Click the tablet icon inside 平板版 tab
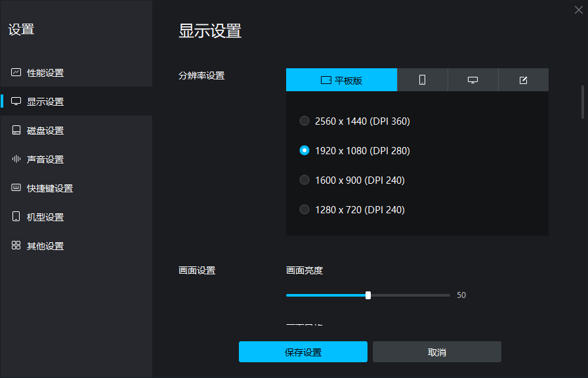Screen dimensions: 588x378 325,79
